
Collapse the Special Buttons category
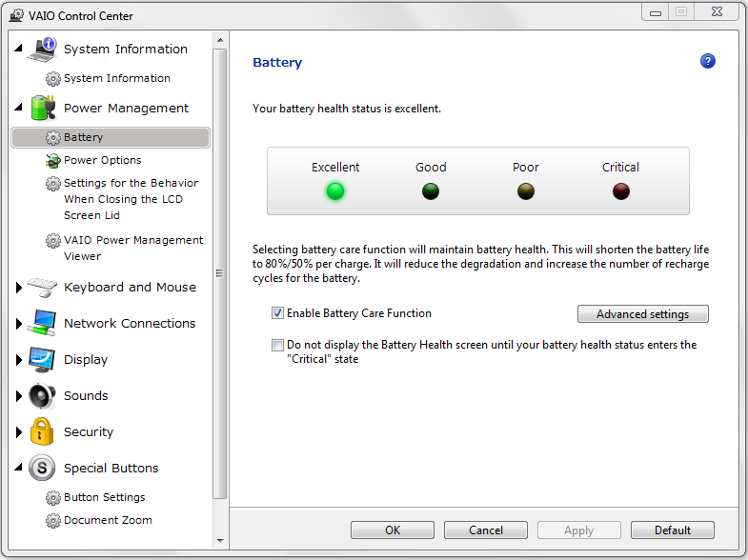[18, 467]
